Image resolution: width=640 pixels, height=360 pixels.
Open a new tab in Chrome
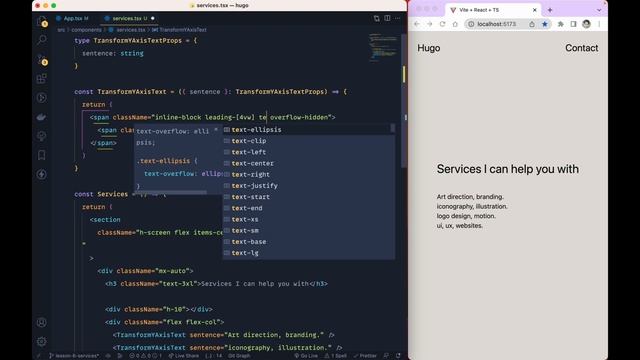pyautogui.click(x=550, y=10)
